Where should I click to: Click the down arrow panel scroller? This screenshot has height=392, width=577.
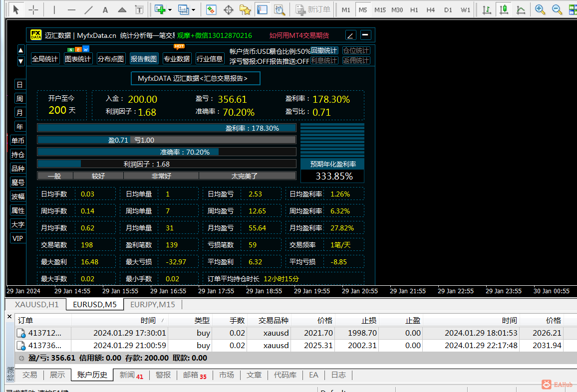point(21,61)
